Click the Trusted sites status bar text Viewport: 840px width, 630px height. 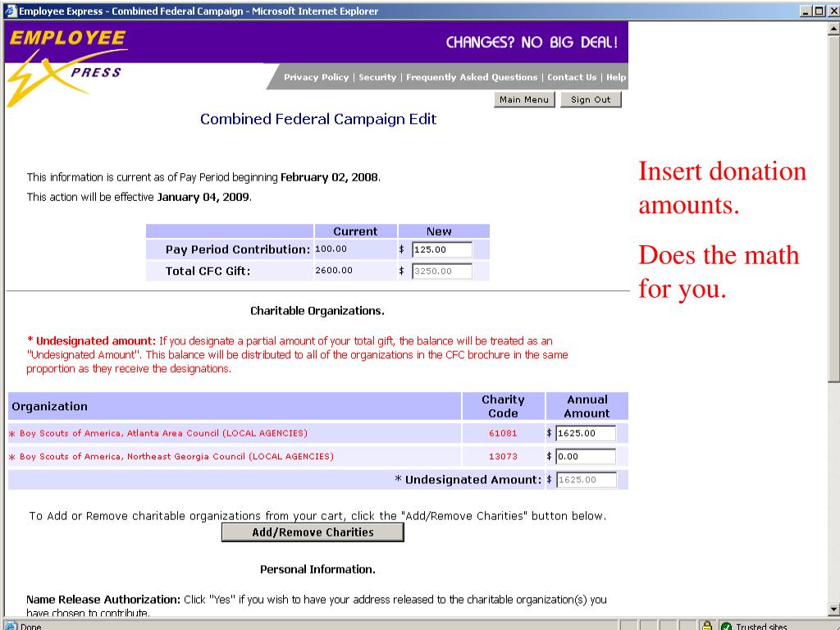(x=761, y=626)
